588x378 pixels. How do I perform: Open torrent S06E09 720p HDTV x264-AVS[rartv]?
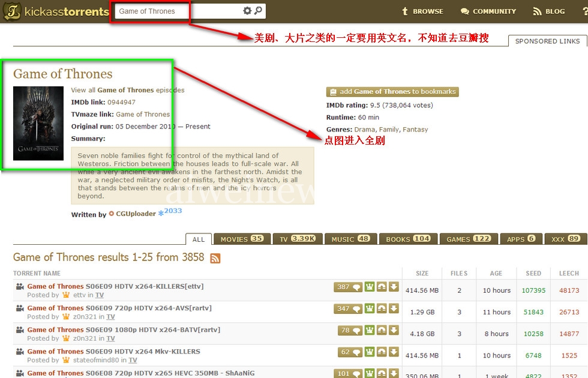click(119, 308)
